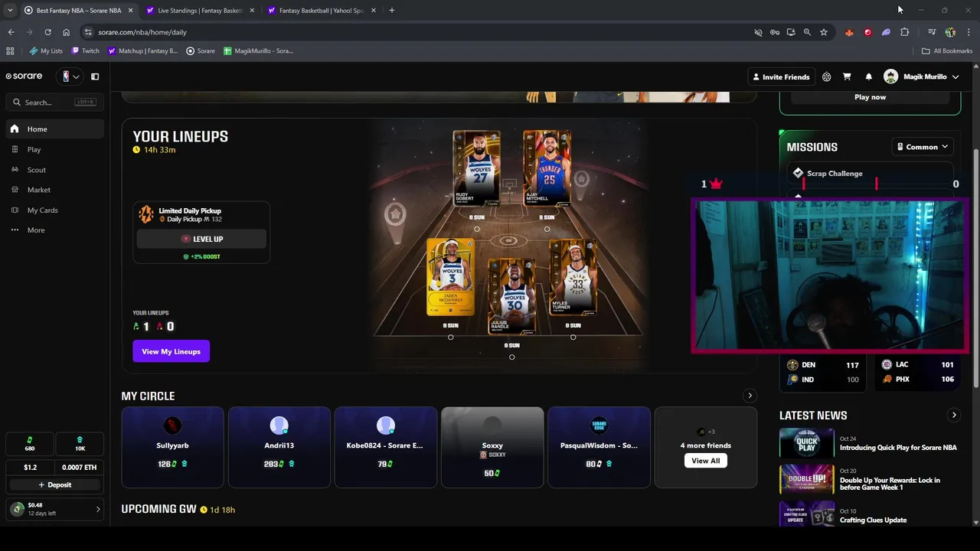This screenshot has height=551, width=980.
Task: Open the media control icon in toolbar
Action: (931, 32)
